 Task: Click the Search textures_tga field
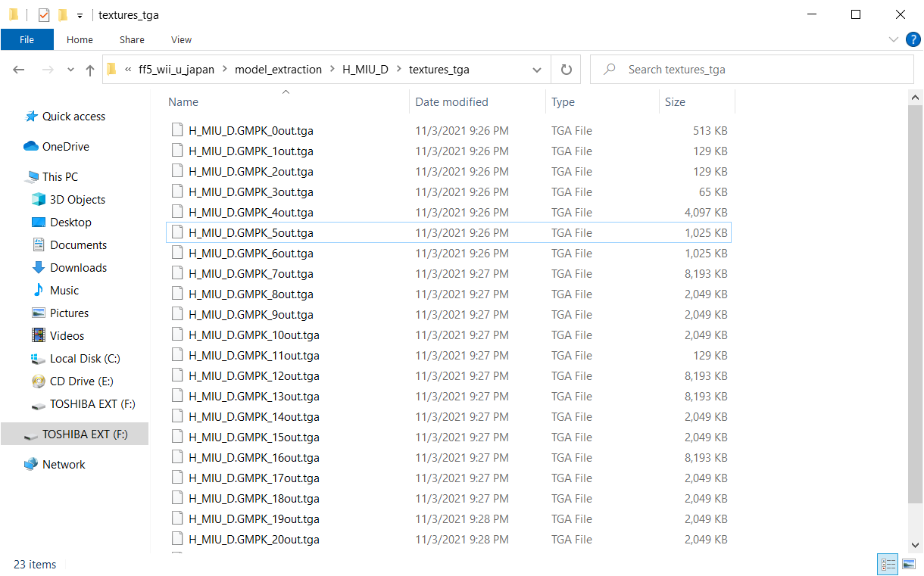tap(752, 70)
